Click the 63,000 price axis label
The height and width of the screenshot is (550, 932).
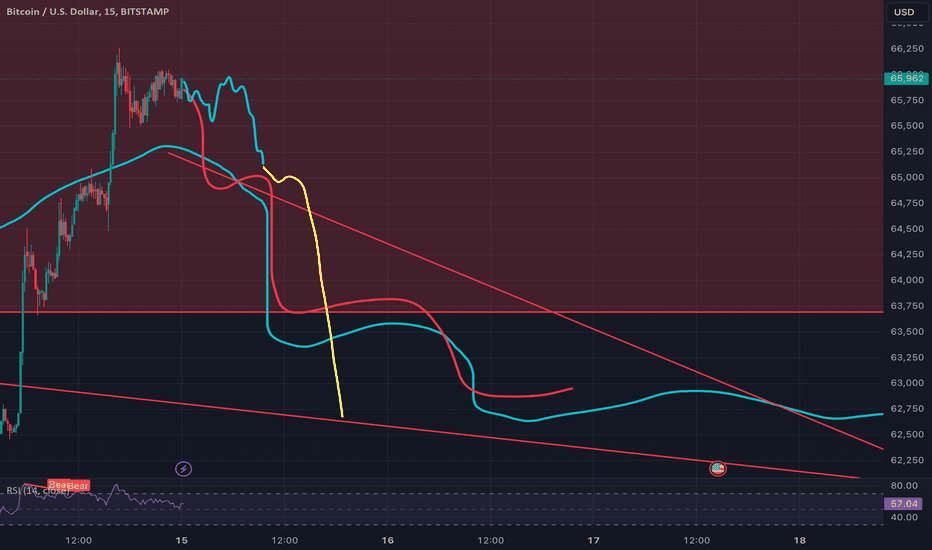[906, 383]
